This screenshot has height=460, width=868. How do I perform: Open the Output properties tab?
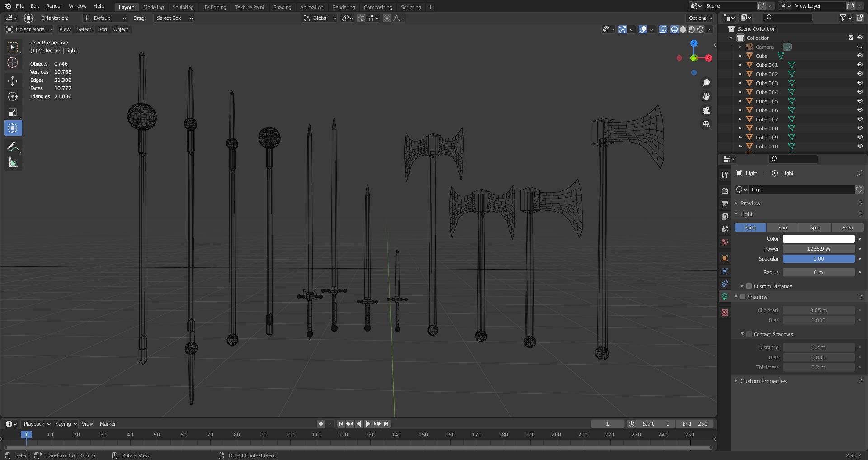(725, 204)
